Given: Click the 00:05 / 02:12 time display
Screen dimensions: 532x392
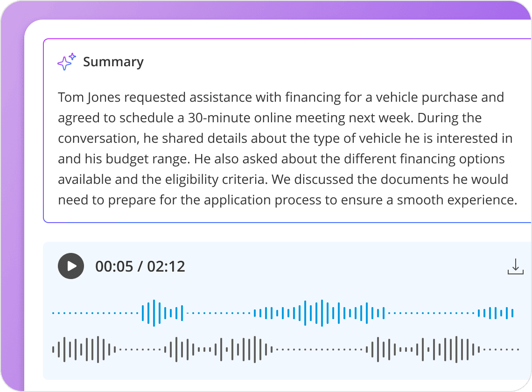Looking at the screenshot, I should (140, 266).
